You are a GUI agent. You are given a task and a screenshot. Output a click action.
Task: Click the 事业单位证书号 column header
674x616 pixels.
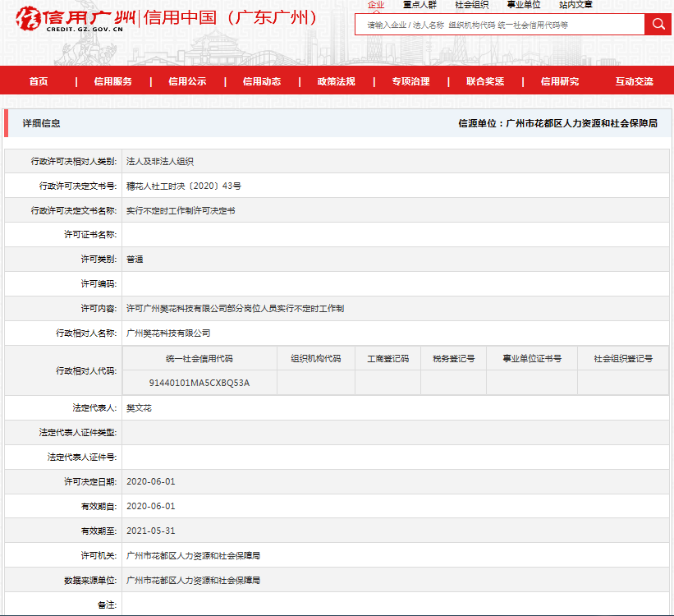point(532,359)
